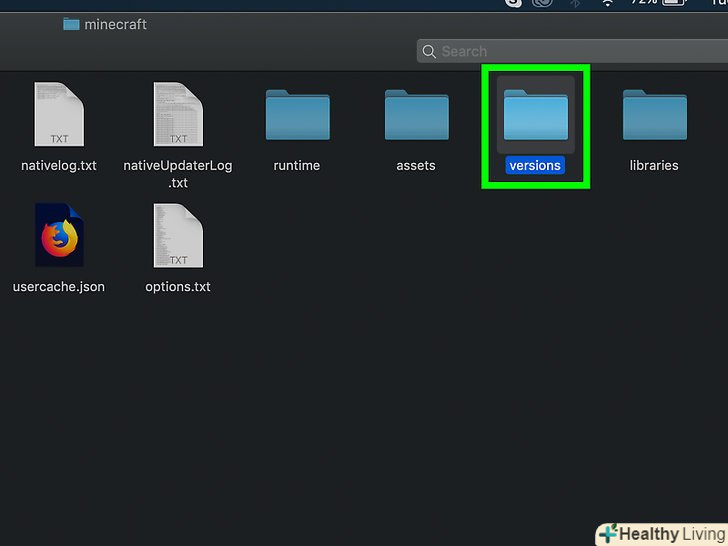
Task: Click the minecraft folder icon in title bar
Action: coord(71,24)
